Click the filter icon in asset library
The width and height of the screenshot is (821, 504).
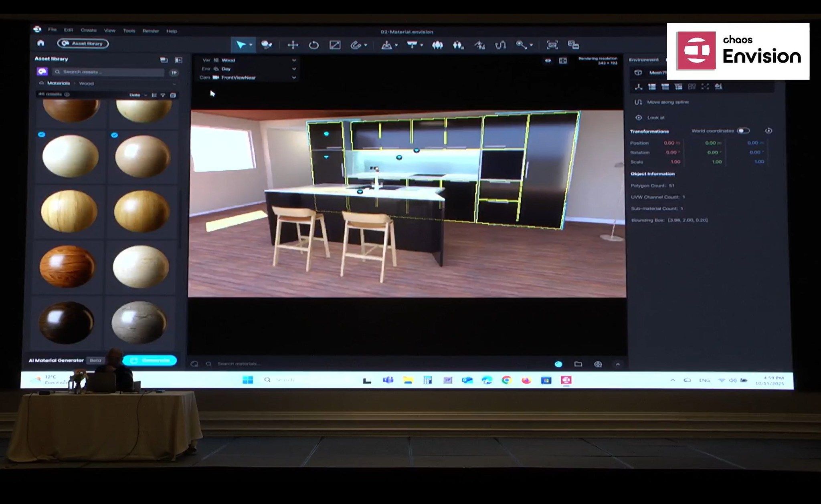[x=163, y=95]
